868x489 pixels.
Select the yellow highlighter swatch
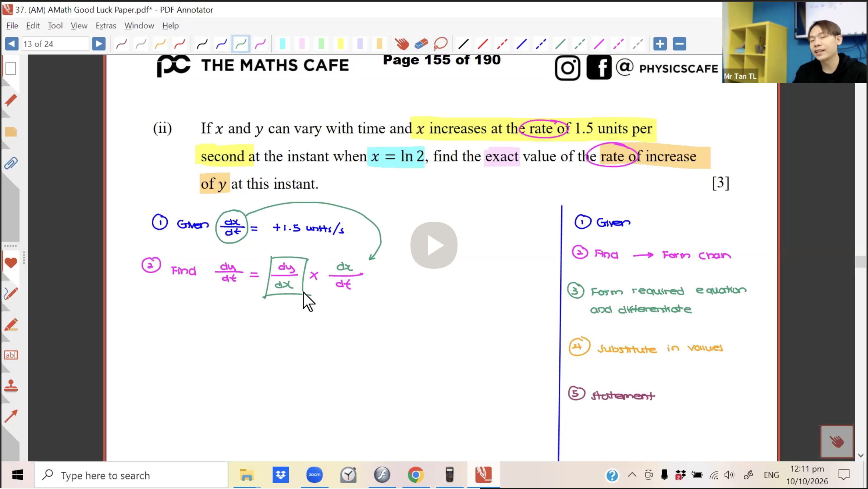(340, 44)
